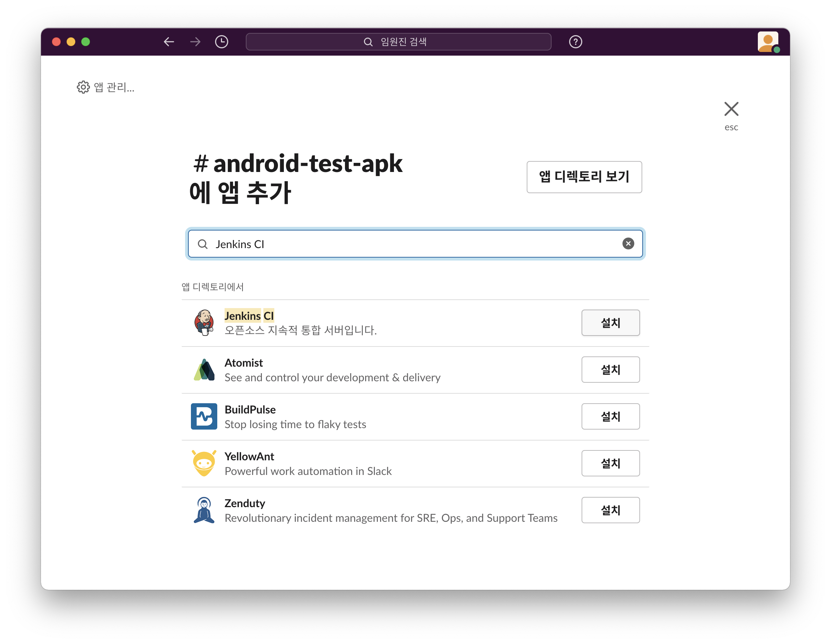Install the Zenduty app

[x=610, y=510]
